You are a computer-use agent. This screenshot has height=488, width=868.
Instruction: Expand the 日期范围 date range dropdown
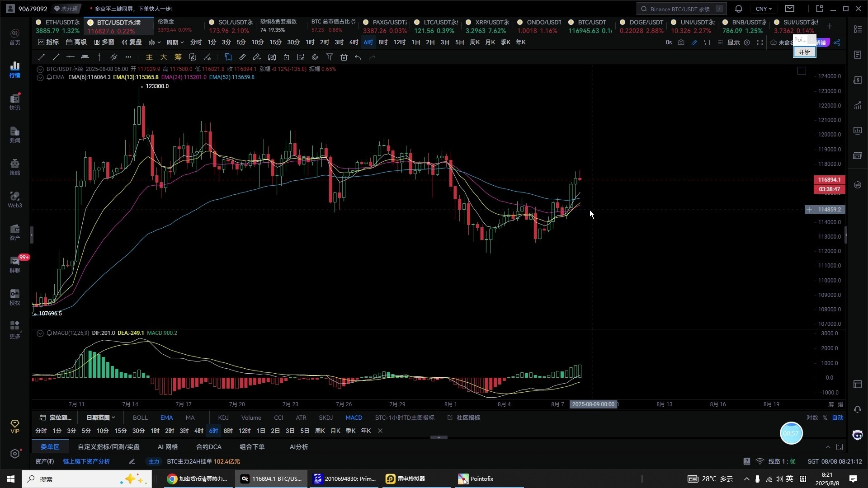coord(101,418)
